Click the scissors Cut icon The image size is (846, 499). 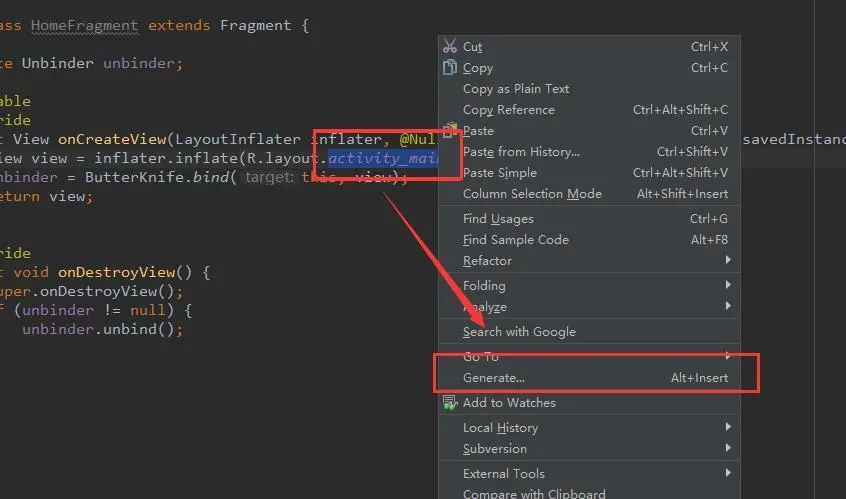[450, 46]
